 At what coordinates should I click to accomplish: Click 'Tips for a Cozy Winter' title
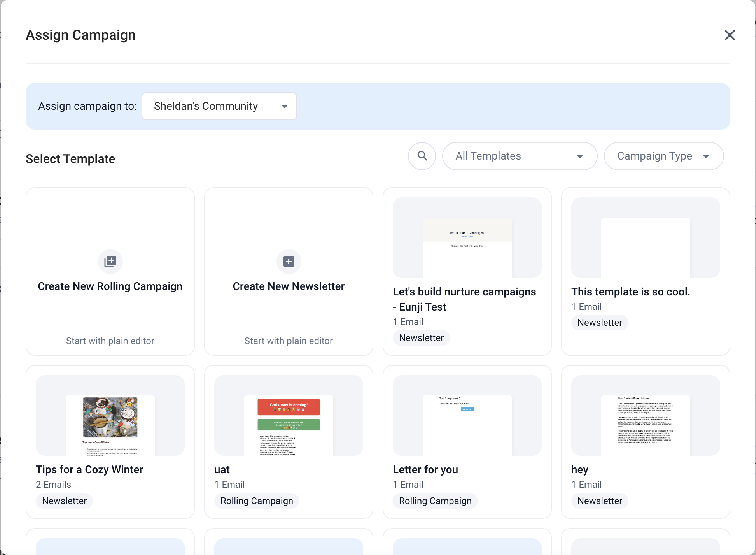pos(89,470)
